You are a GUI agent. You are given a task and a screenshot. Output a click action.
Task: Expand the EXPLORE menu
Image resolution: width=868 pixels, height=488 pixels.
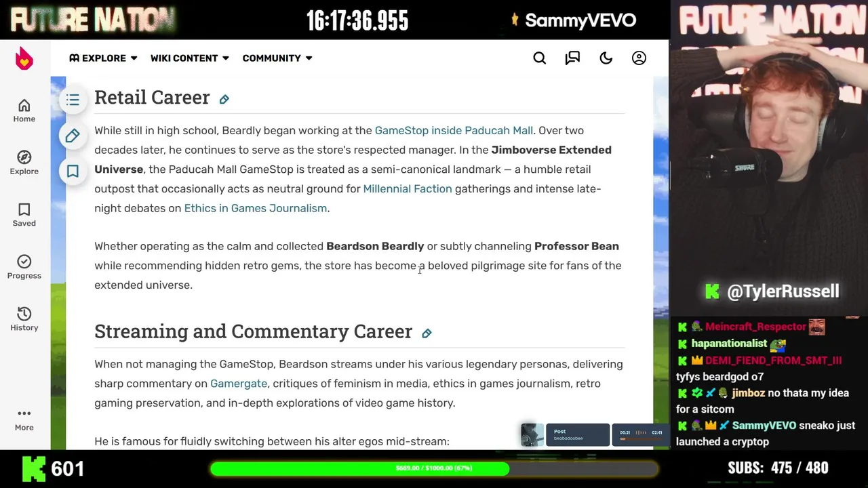click(x=103, y=58)
